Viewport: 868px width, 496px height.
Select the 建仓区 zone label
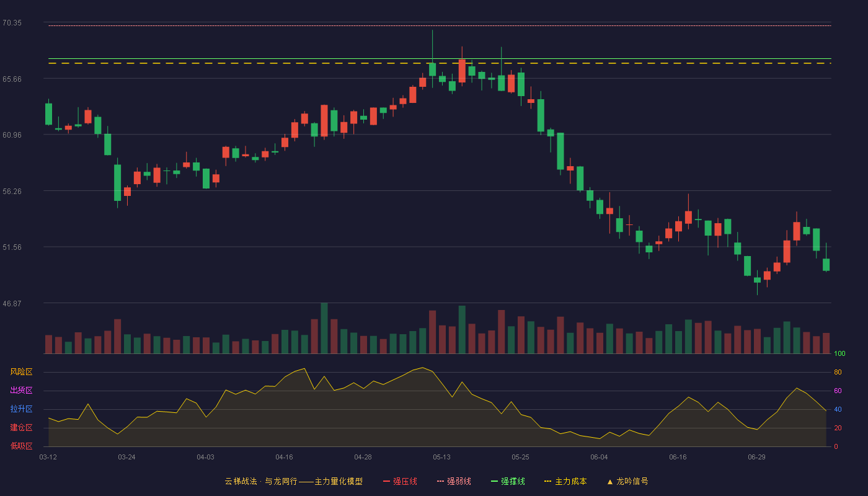pos(21,428)
